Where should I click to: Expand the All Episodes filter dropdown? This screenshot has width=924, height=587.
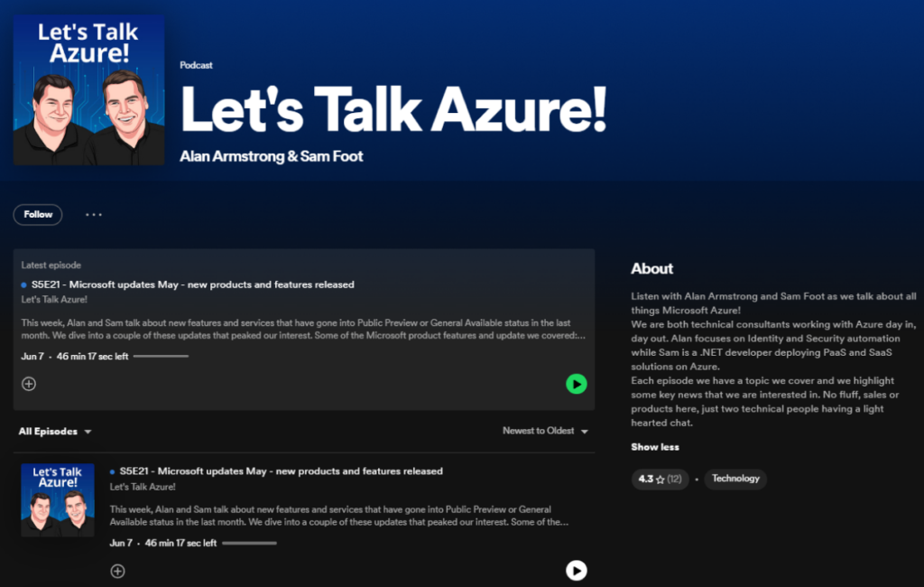pos(55,432)
